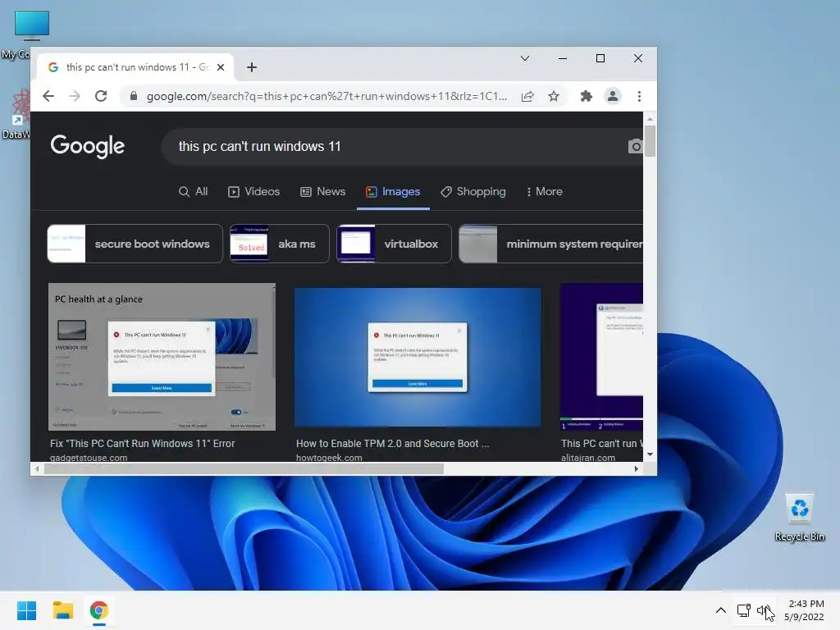Viewport: 840px width, 630px height.
Task: Open network status tray icon
Action: point(743,610)
